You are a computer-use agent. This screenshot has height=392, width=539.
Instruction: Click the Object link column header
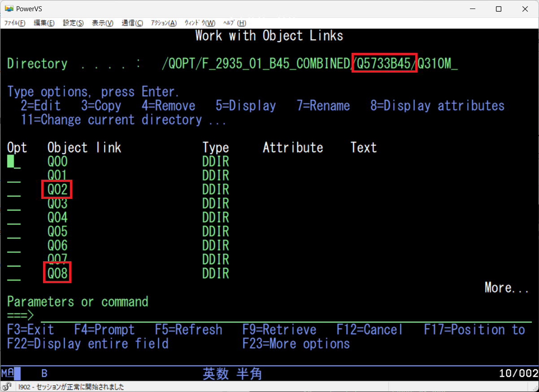tap(84, 147)
